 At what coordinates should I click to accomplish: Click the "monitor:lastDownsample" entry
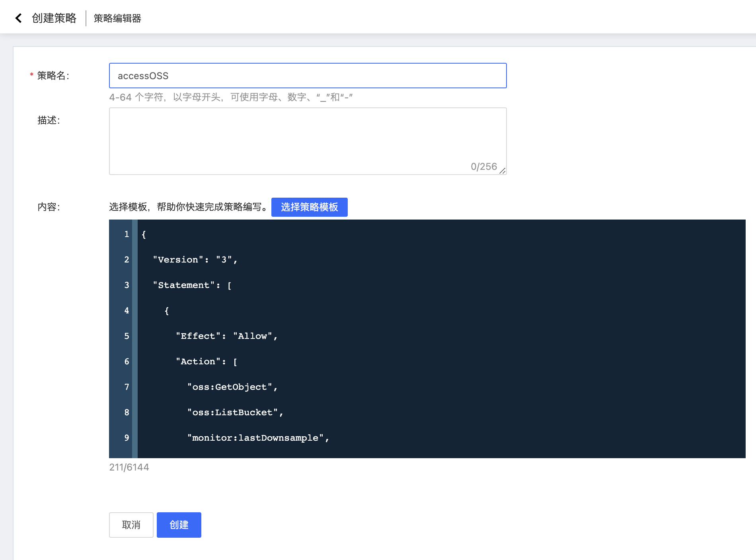pyautogui.click(x=258, y=437)
